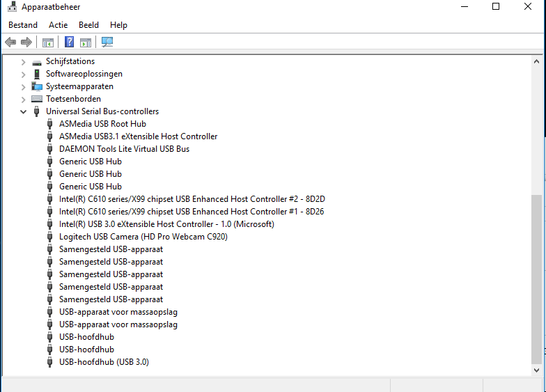Viewport: 546px width, 392px height.
Task: Click the back arrow toolbar icon
Action: pos(10,42)
